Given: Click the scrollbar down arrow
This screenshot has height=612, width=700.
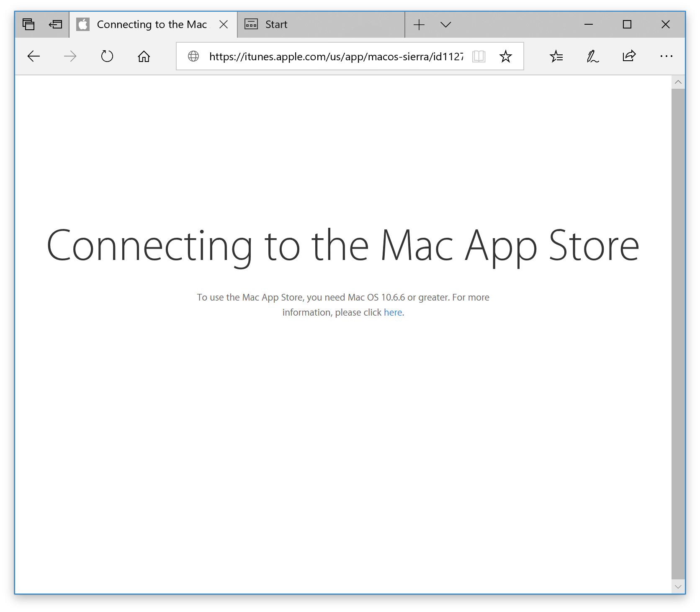Looking at the screenshot, I should point(678,587).
